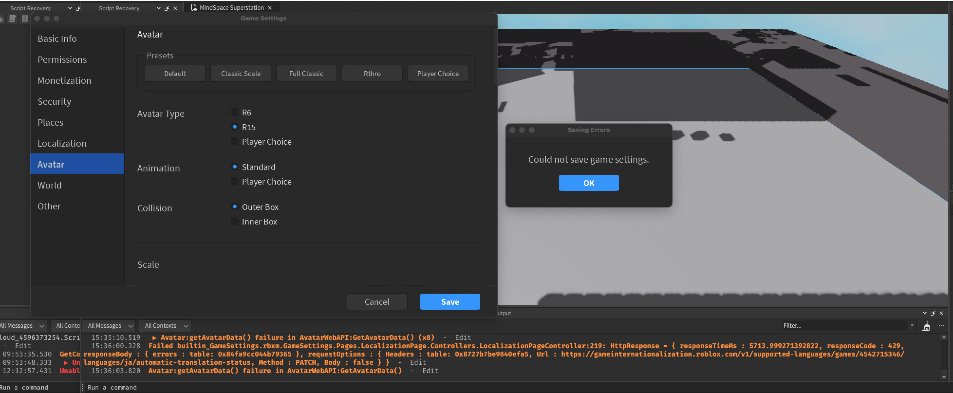Image resolution: width=953 pixels, height=393 pixels.
Task: Open the Other settings page
Action: pos(77,206)
